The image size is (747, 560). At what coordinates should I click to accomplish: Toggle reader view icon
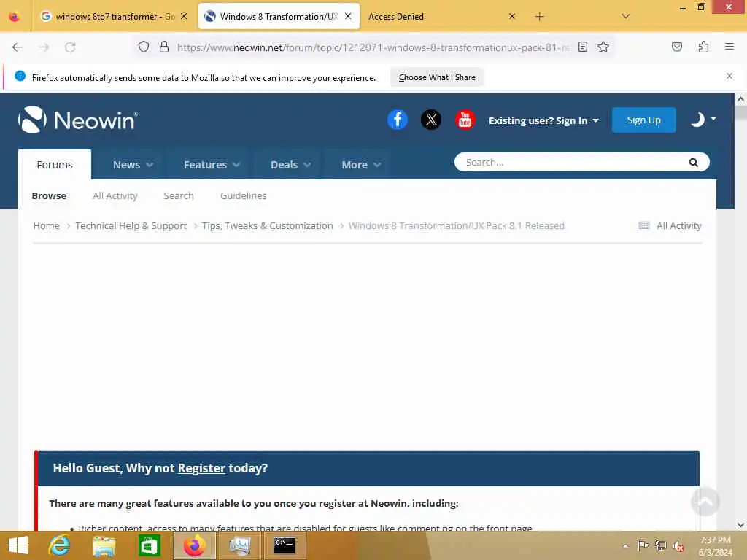583,47
